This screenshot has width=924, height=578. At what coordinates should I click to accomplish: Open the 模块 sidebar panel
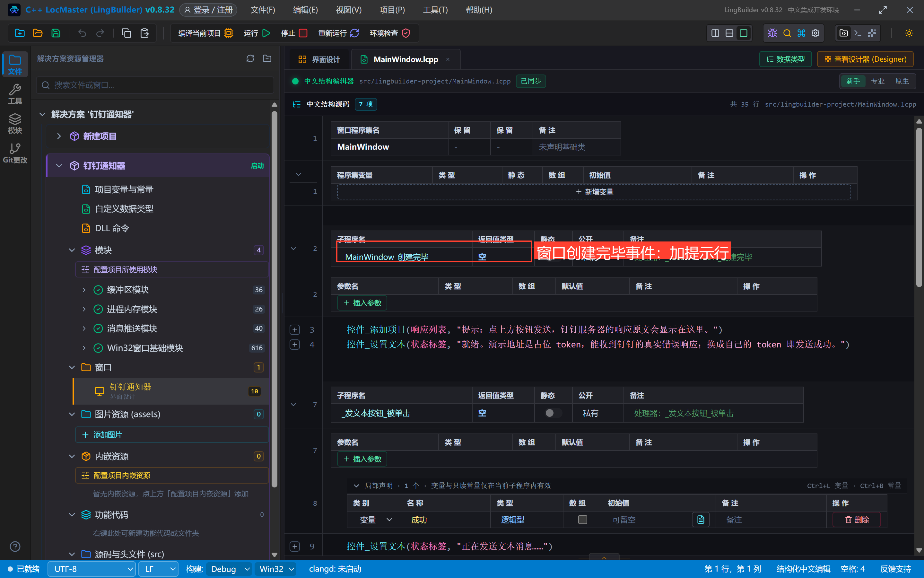[15, 124]
